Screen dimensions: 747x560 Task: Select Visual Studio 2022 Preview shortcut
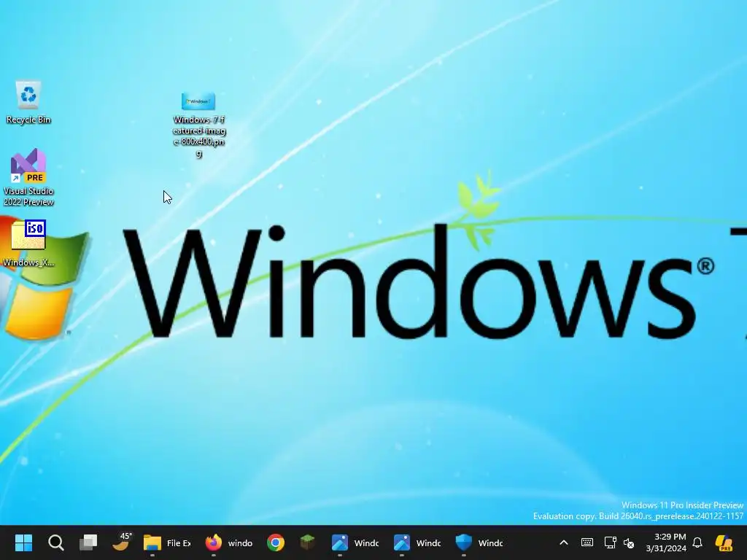28,166
